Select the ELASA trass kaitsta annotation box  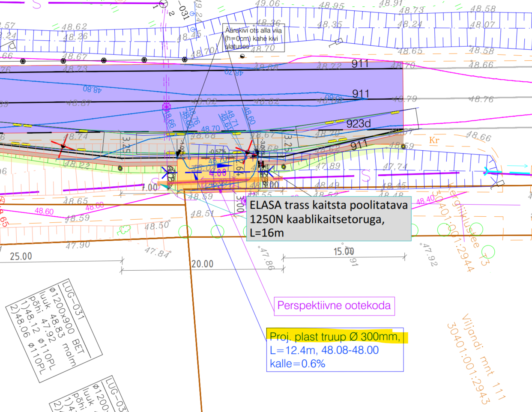(x=329, y=219)
